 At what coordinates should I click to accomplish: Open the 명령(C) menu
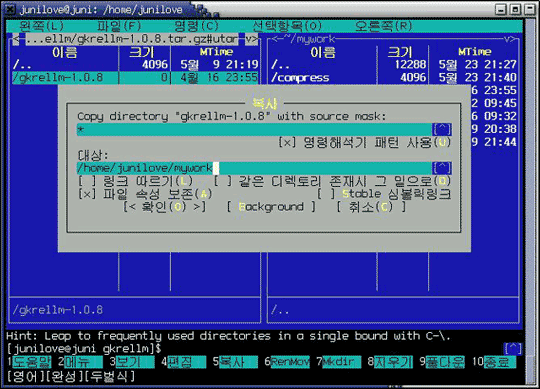pyautogui.click(x=196, y=26)
